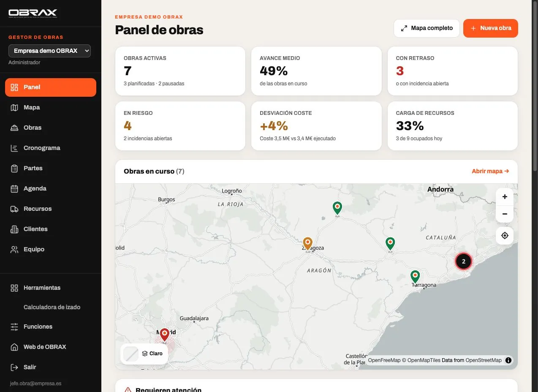Select the green pin west of Cataluña label

coord(390,243)
